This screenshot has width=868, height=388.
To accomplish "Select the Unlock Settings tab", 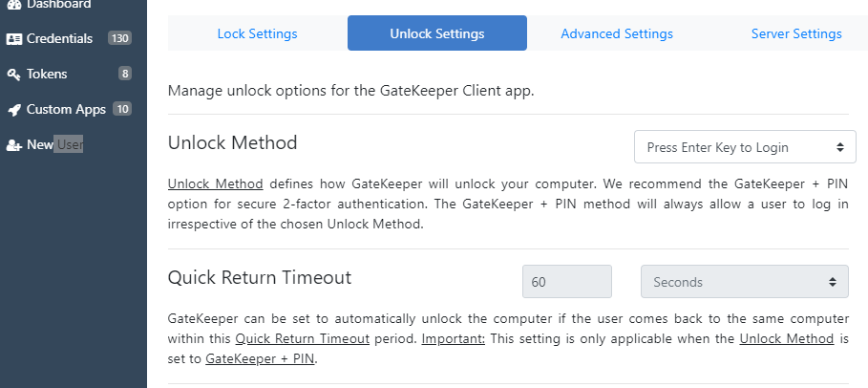I will [436, 33].
